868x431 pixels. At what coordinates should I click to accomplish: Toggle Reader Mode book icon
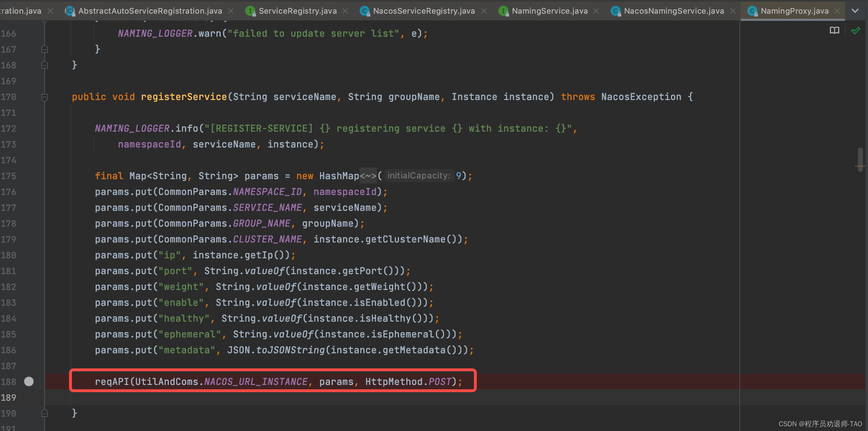(834, 31)
